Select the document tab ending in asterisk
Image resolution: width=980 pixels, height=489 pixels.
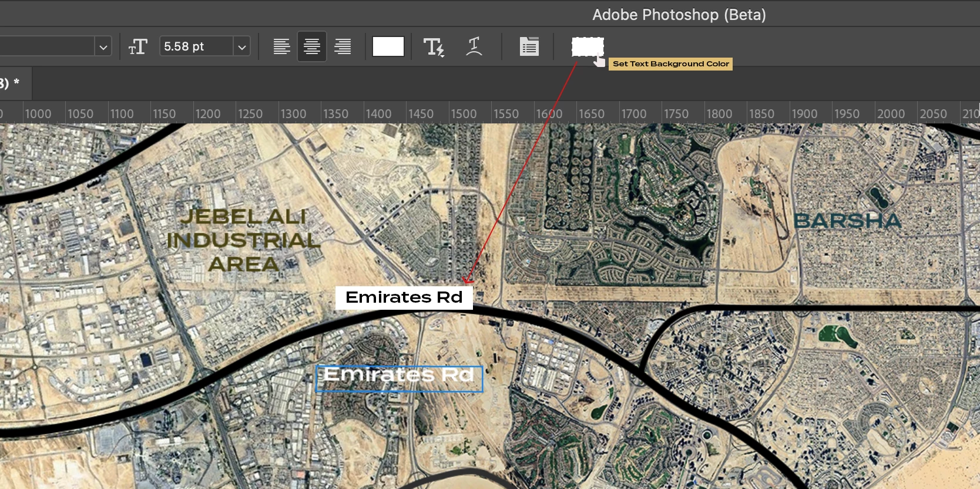click(x=15, y=83)
